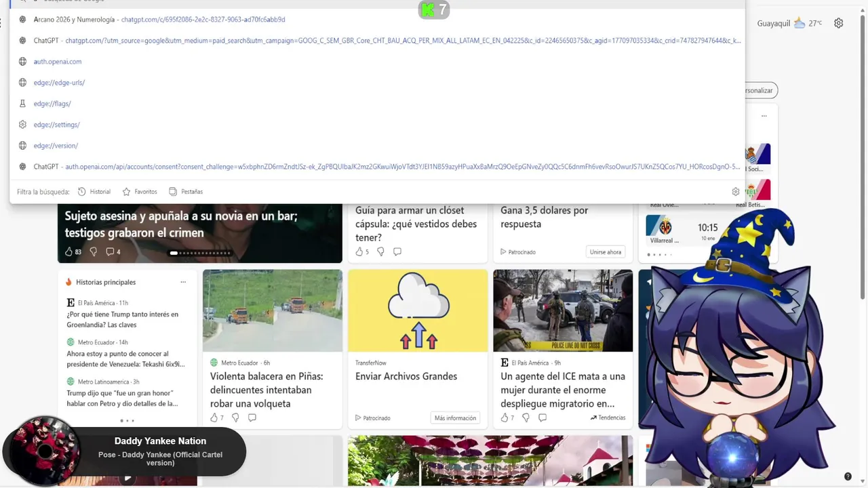Click Historias principales pagination dots

pyautogui.click(x=127, y=421)
